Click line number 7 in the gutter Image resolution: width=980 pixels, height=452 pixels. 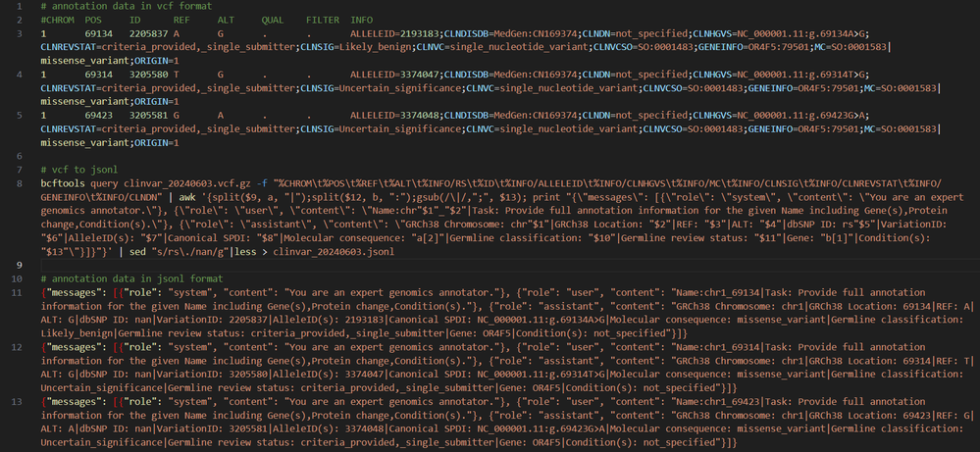(x=20, y=170)
